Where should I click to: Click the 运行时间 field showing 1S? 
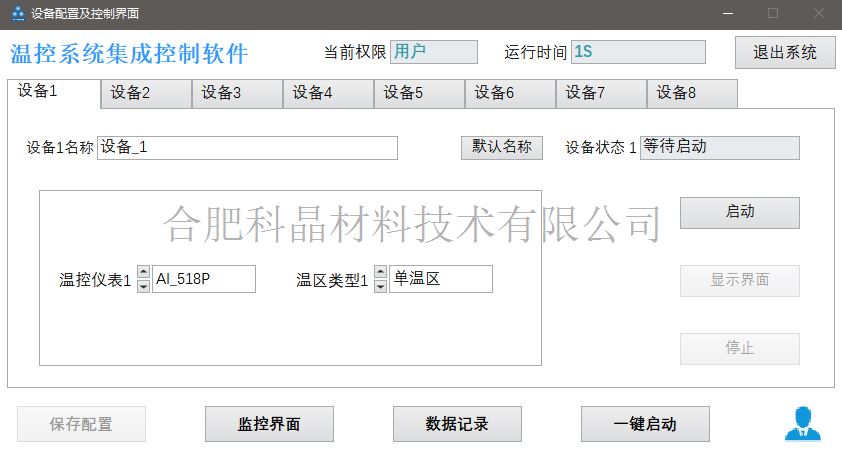[x=638, y=52]
